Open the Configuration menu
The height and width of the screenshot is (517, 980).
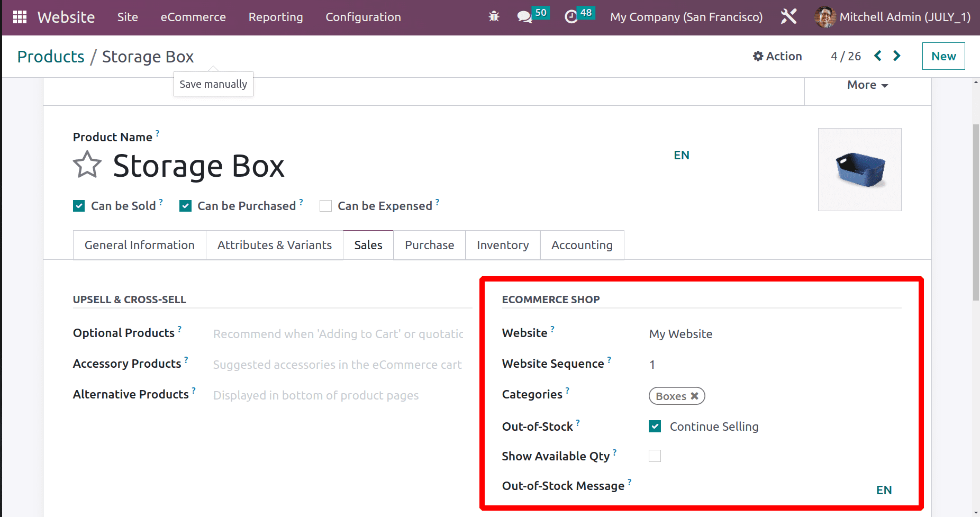(x=363, y=17)
